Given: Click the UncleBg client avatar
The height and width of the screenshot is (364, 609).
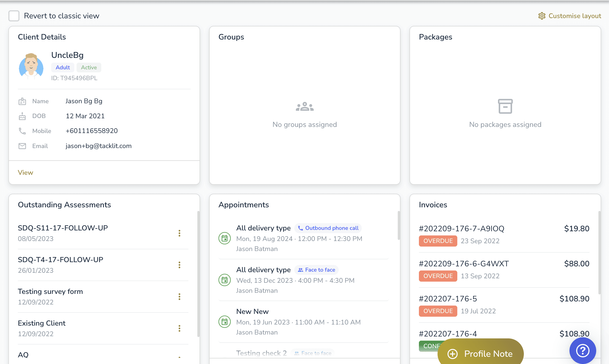Looking at the screenshot, I should click(x=31, y=66).
